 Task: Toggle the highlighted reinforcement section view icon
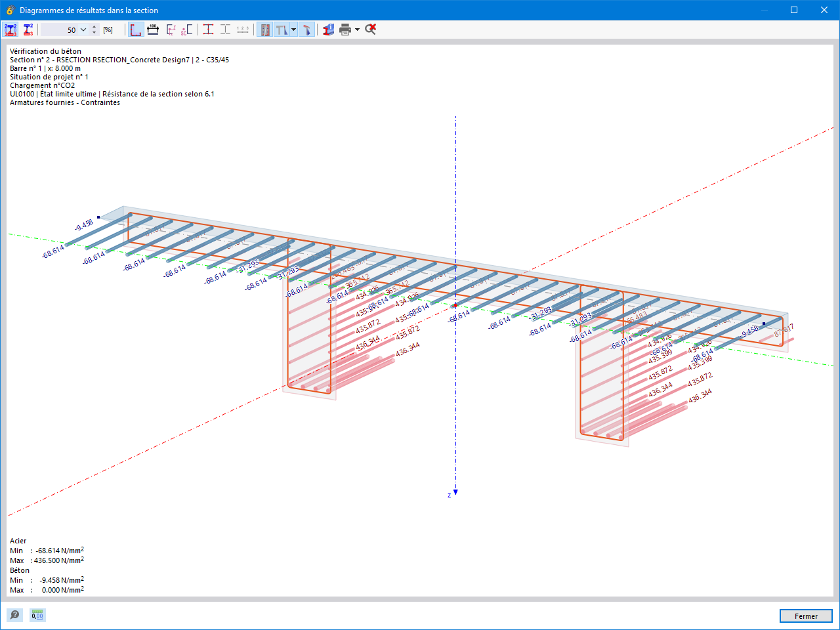[x=264, y=30]
